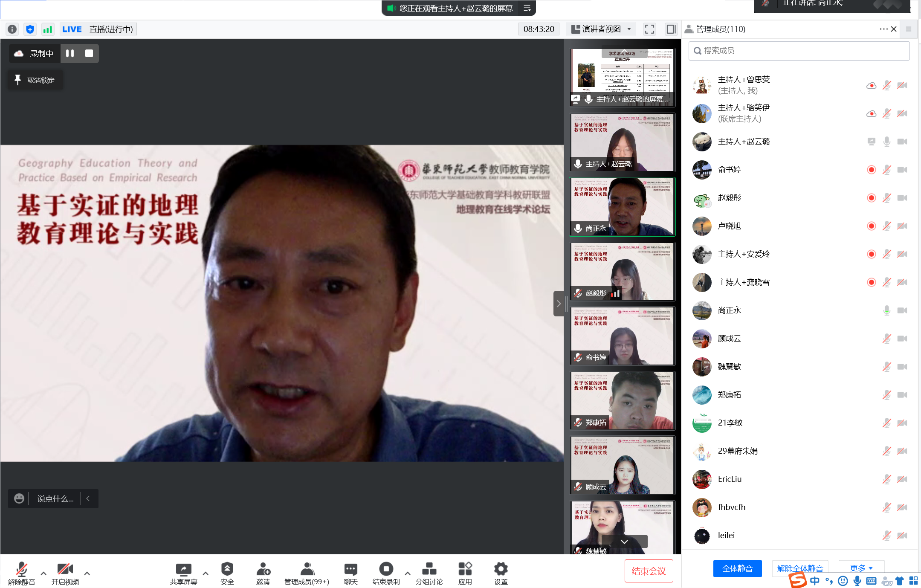Open the 聊天 chat panel
The image size is (921, 588).
(x=351, y=573)
